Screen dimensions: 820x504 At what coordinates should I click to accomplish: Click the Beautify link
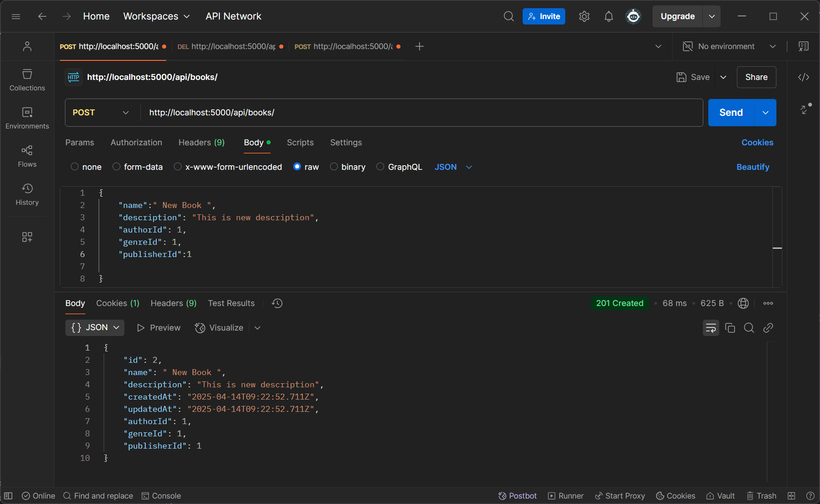(x=753, y=167)
